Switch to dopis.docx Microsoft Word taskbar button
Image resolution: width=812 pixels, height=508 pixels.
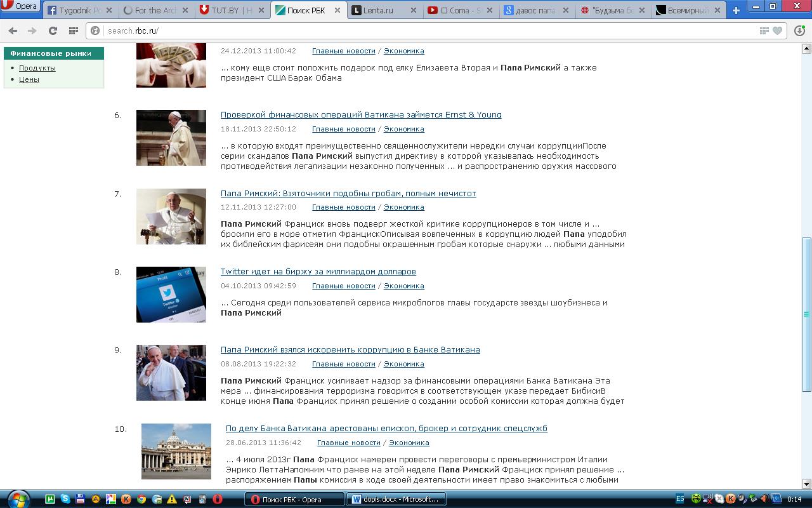(x=396, y=500)
